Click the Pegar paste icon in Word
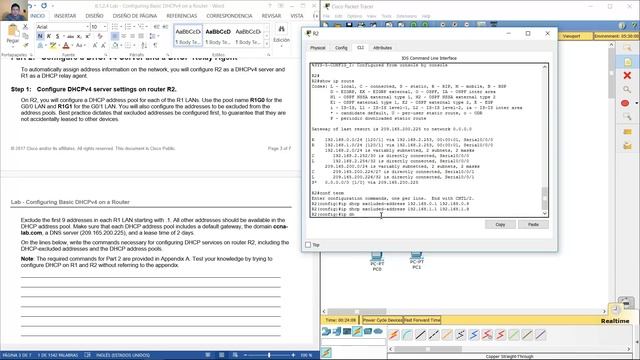The width and height of the screenshot is (640, 360). (x=13, y=31)
